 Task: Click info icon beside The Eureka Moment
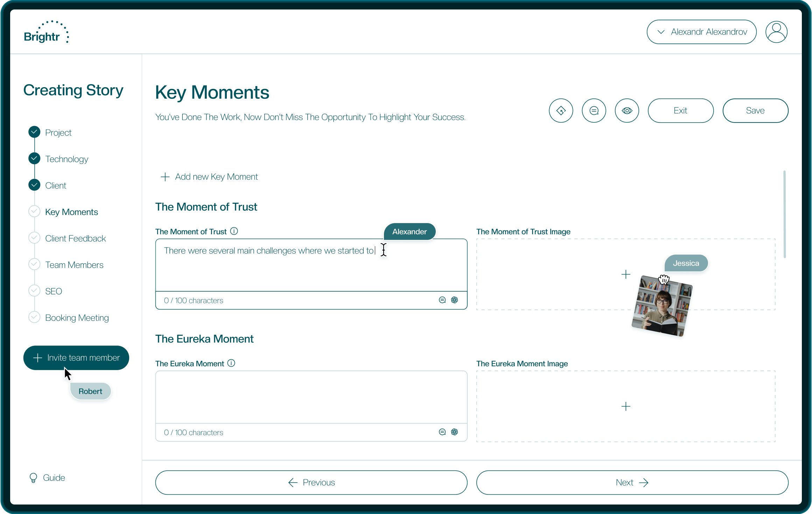(x=231, y=363)
